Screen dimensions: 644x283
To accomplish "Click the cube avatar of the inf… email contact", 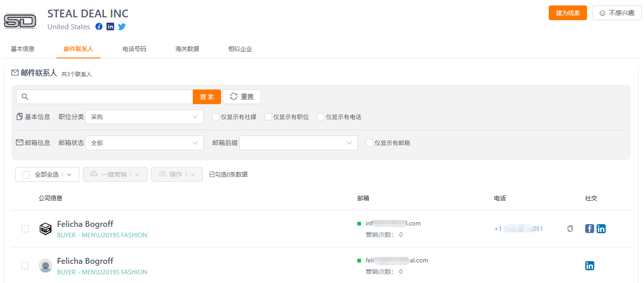I will pos(46,229).
